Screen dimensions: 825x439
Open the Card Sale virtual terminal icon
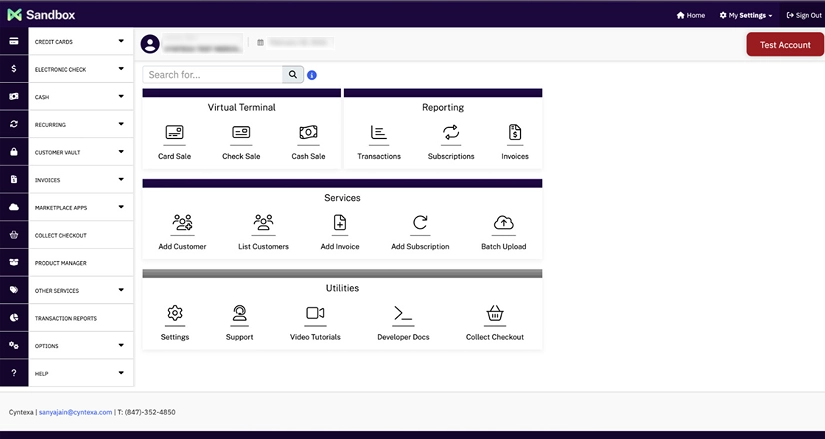(174, 132)
